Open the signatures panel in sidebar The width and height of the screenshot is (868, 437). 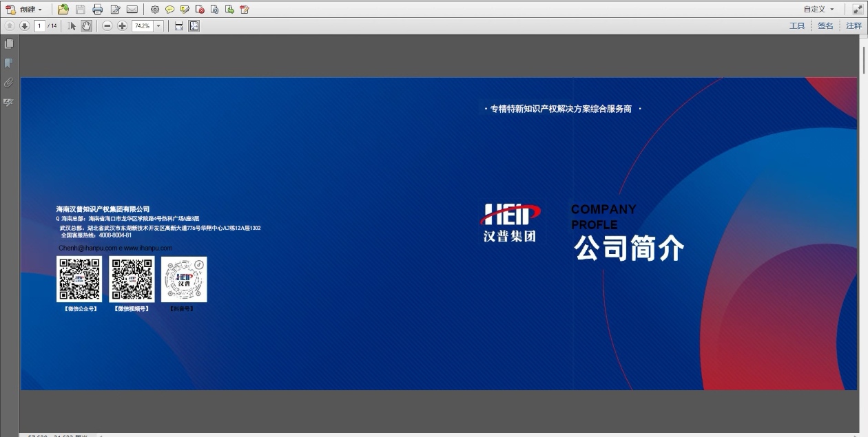pos(9,103)
